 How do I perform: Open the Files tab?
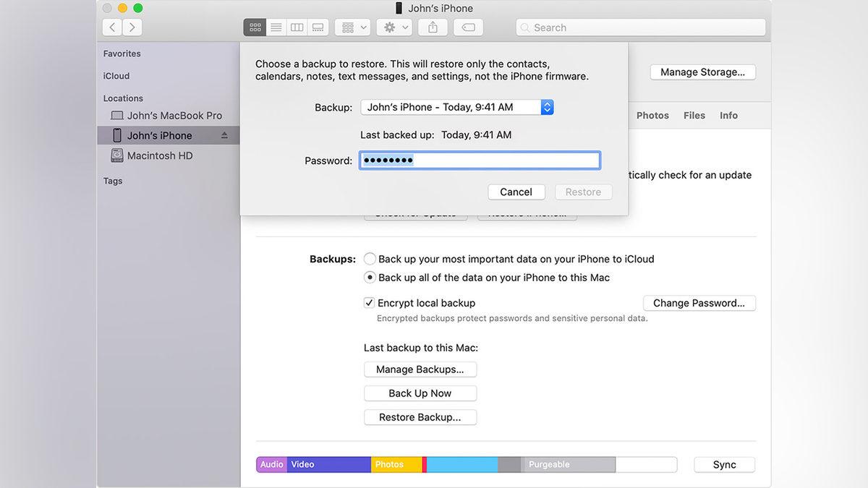694,116
